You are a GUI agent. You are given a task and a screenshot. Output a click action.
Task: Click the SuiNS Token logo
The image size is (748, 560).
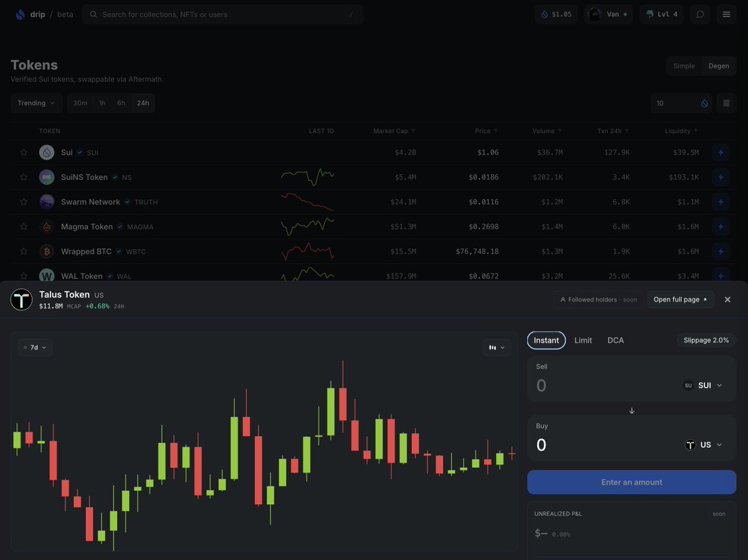(x=47, y=177)
